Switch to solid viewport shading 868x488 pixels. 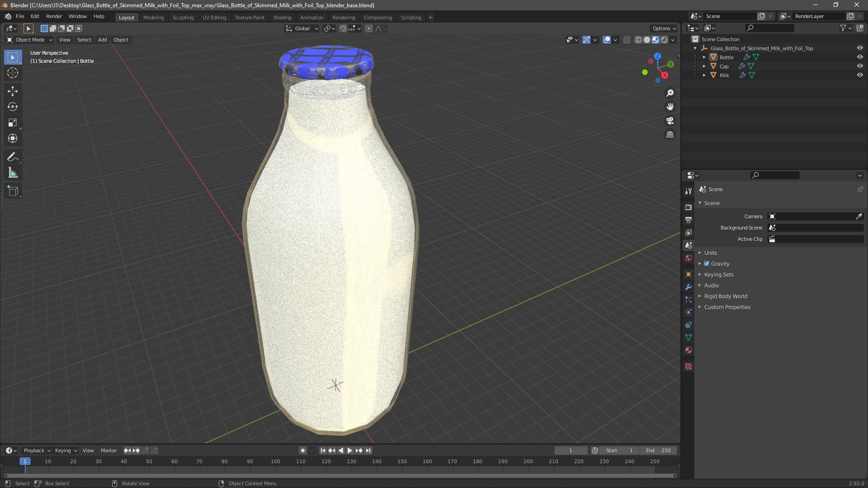tap(647, 40)
